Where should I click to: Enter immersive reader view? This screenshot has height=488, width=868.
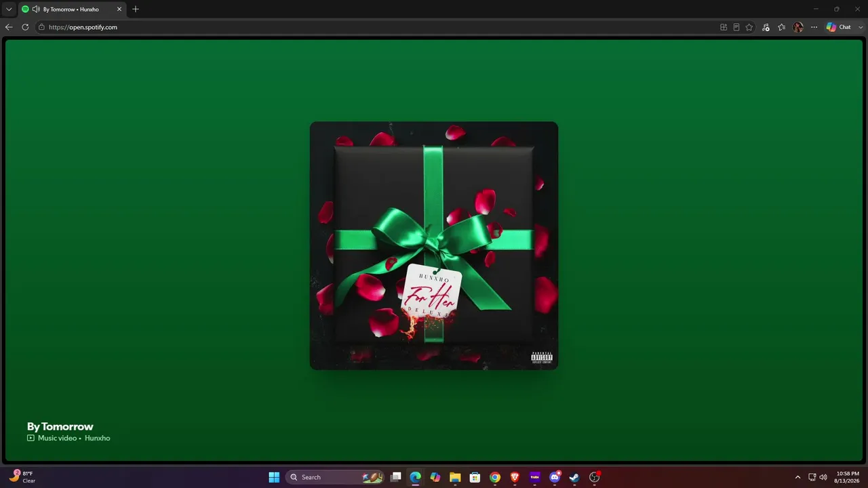(736, 27)
